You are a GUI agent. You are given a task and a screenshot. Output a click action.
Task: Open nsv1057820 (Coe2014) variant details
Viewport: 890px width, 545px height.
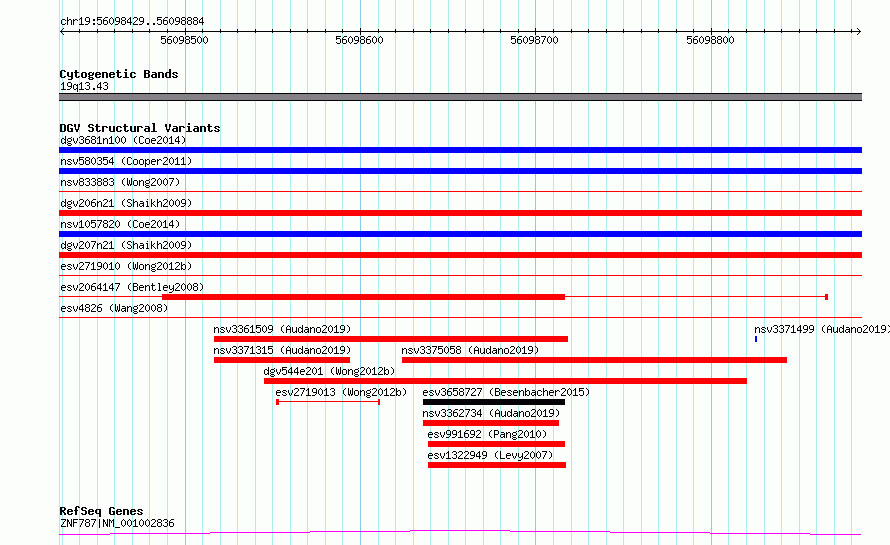coord(120,224)
